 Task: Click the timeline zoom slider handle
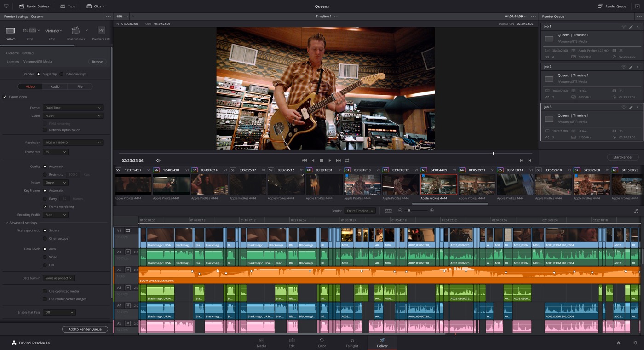409,211
